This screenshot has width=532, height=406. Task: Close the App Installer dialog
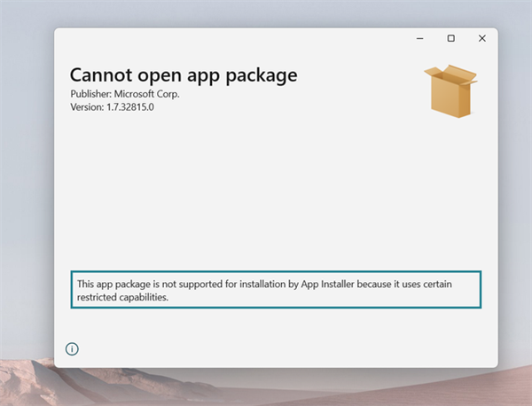pyautogui.click(x=481, y=38)
